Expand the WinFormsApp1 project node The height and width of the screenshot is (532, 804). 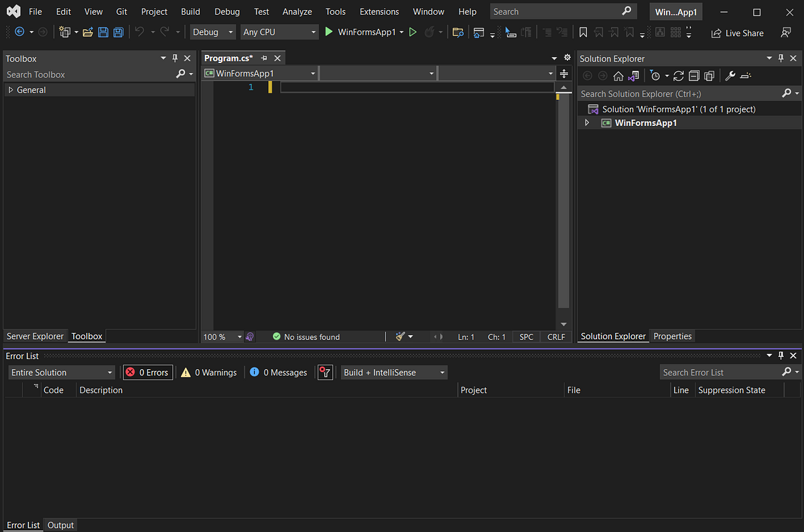[x=586, y=123]
